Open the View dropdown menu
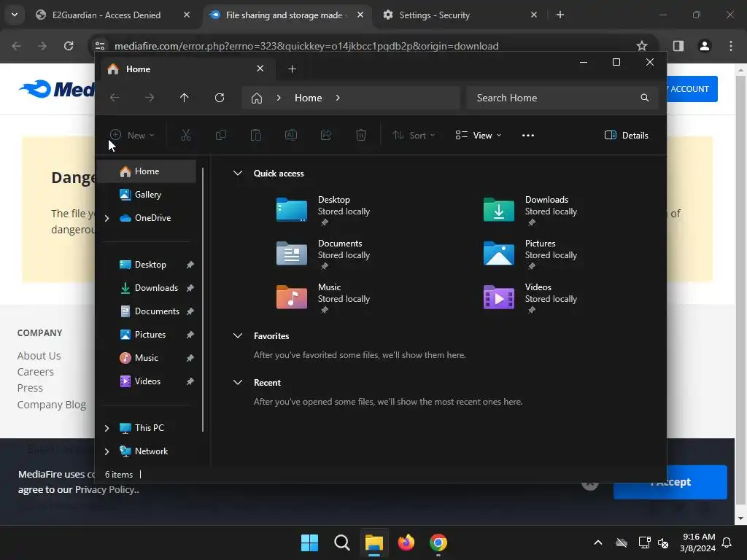This screenshot has height=560, width=747. tap(479, 135)
